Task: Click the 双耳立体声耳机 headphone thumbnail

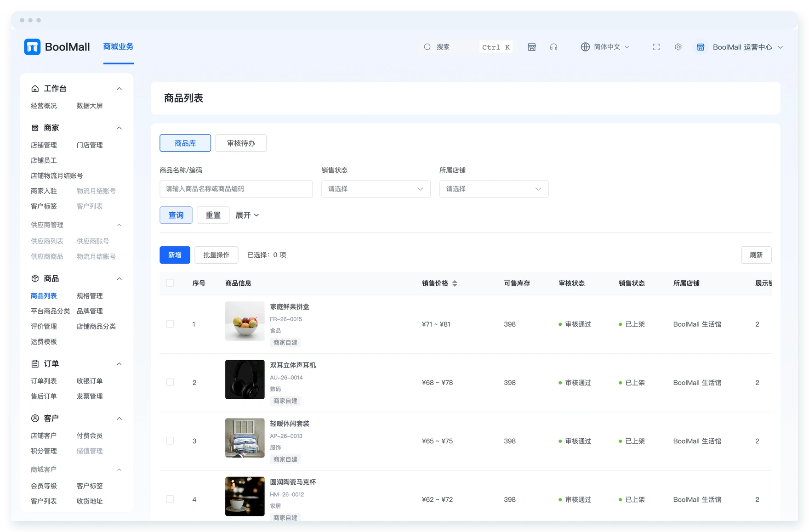Action: point(245,379)
